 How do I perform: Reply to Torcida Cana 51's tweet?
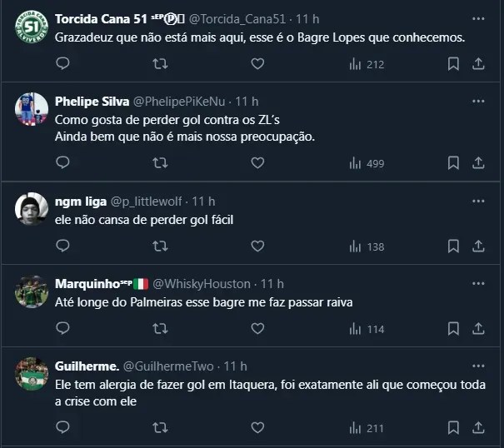(62, 63)
